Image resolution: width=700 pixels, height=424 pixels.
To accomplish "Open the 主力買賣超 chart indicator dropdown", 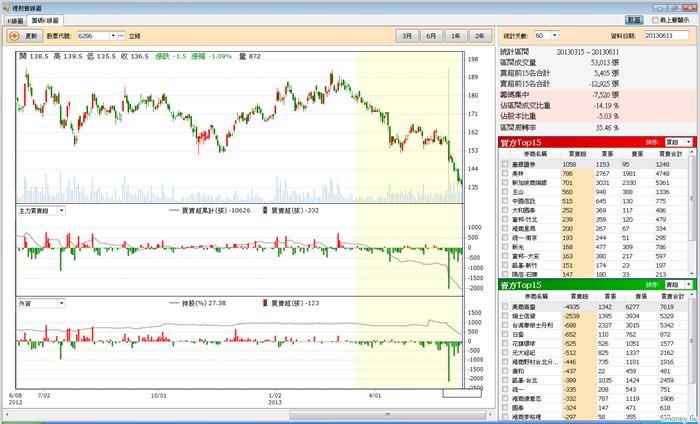I will (62, 211).
